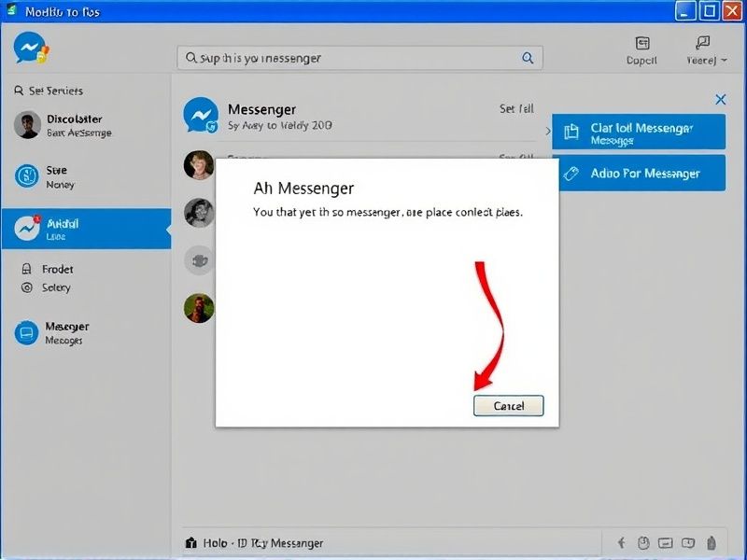Click the camera icon in bottom bar
The width and height of the screenshot is (747, 560).
[x=688, y=543]
